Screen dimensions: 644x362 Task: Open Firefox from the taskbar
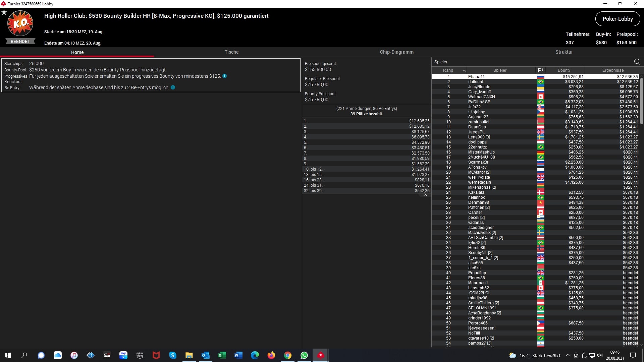(x=271, y=355)
